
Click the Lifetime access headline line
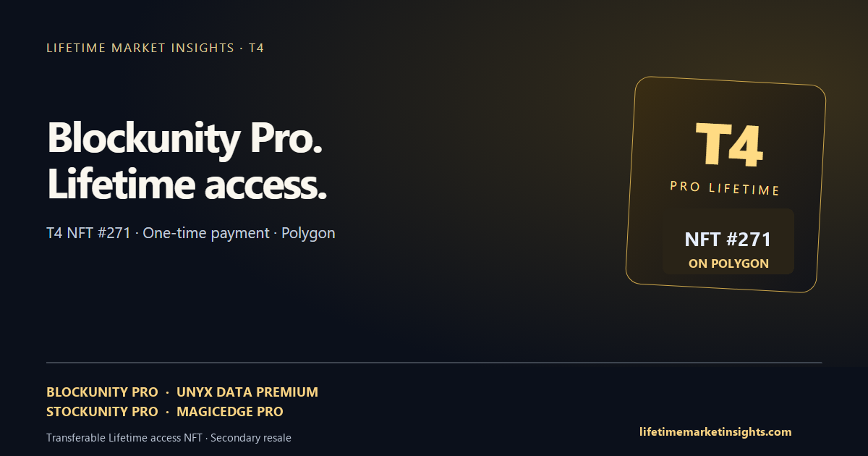tap(187, 184)
